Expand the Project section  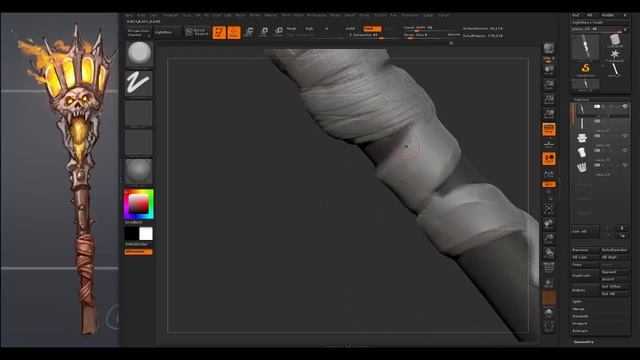click(x=580, y=324)
